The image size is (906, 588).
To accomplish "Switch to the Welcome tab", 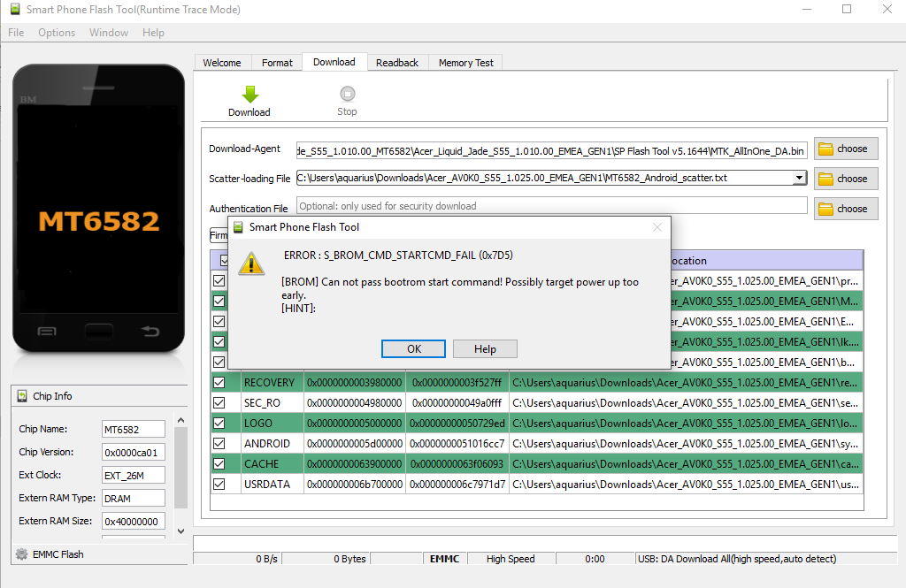I will pos(222,63).
